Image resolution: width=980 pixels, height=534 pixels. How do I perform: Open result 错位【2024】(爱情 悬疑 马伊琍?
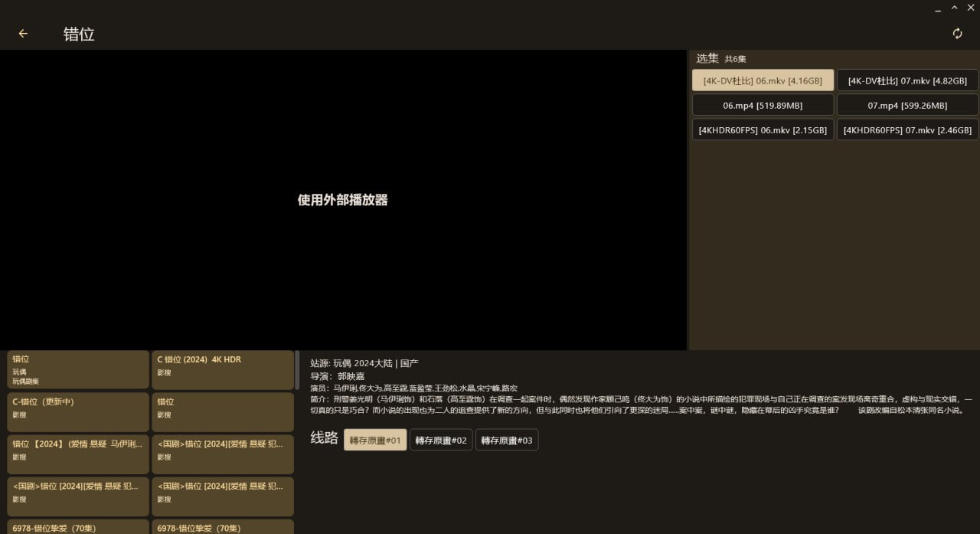(x=77, y=454)
